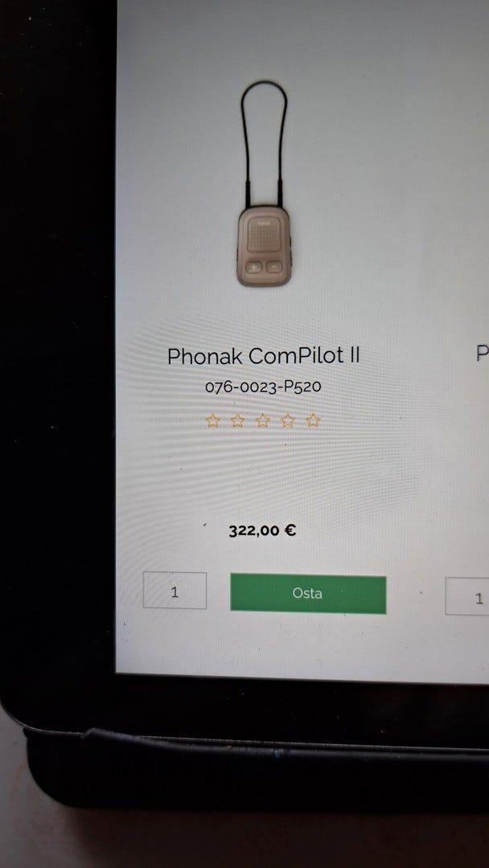Click the word Phonak in product name
Image resolution: width=489 pixels, height=868 pixels.
pos(205,356)
